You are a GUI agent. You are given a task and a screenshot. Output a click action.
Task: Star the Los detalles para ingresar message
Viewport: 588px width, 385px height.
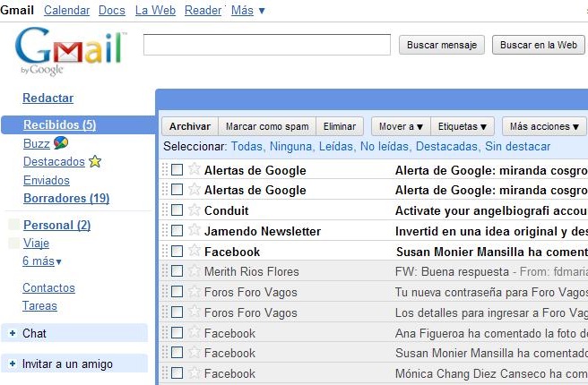tap(195, 312)
